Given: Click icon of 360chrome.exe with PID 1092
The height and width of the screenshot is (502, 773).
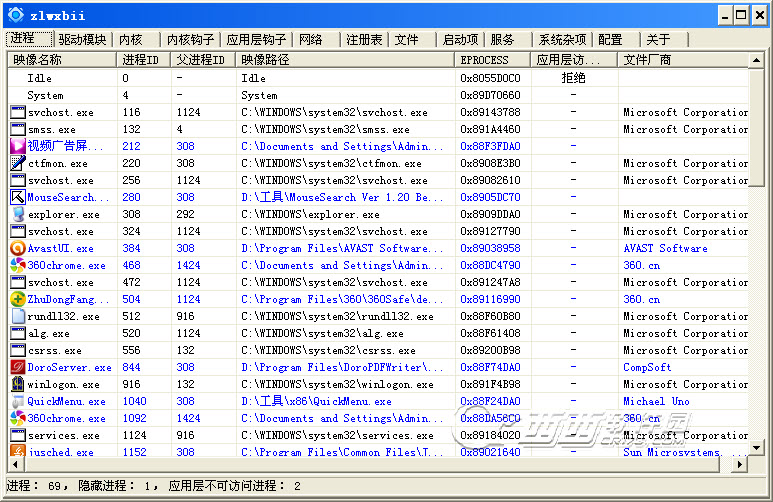Looking at the screenshot, I should click(x=18, y=418).
